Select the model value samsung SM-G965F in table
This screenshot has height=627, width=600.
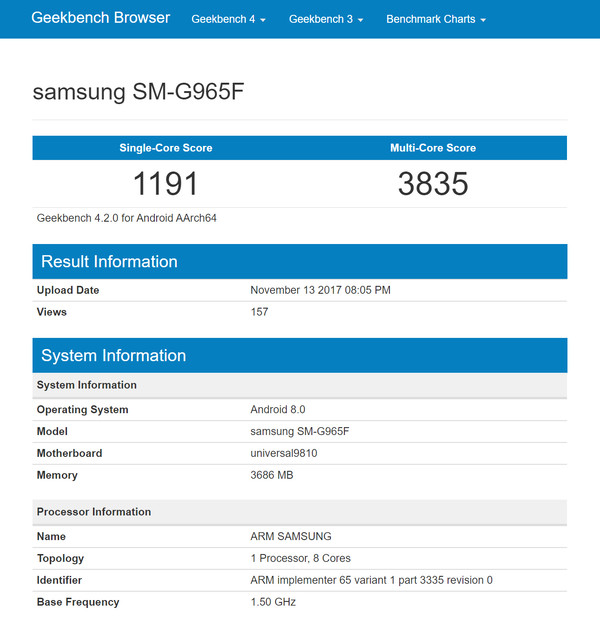(x=300, y=431)
